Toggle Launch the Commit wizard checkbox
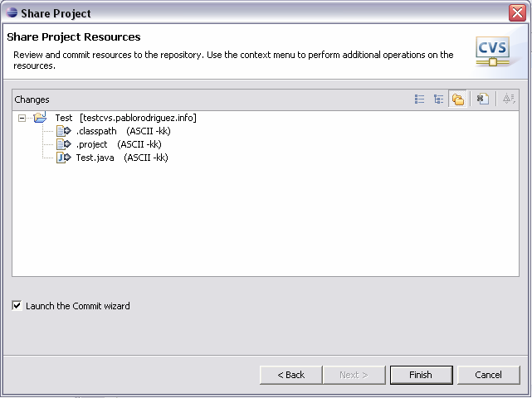532x398 pixels. click(17, 306)
